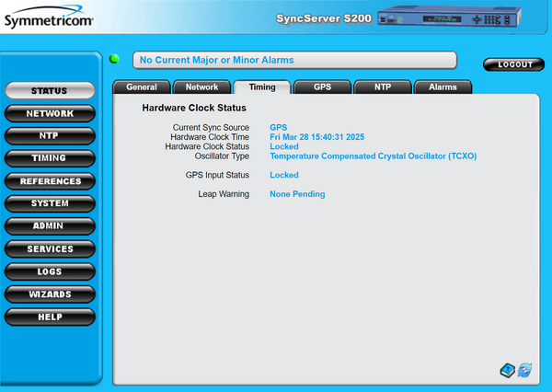Open the LOGS sidebar menu

49,271
